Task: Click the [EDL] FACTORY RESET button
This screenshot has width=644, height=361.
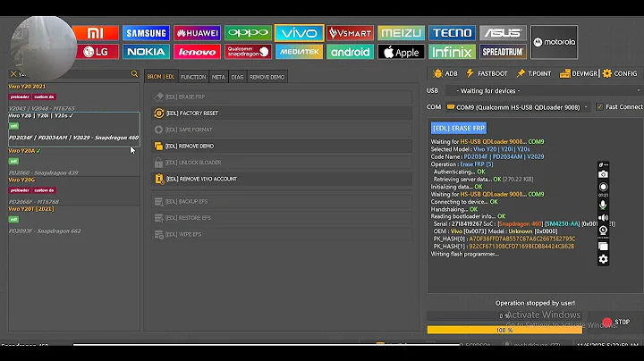Action: pos(282,113)
